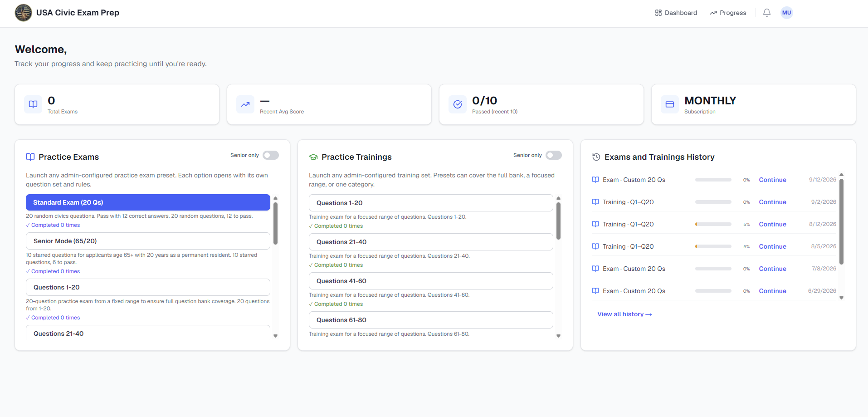Viewport: 868px width, 417px height.
Task: Open View all history link
Action: [624, 314]
